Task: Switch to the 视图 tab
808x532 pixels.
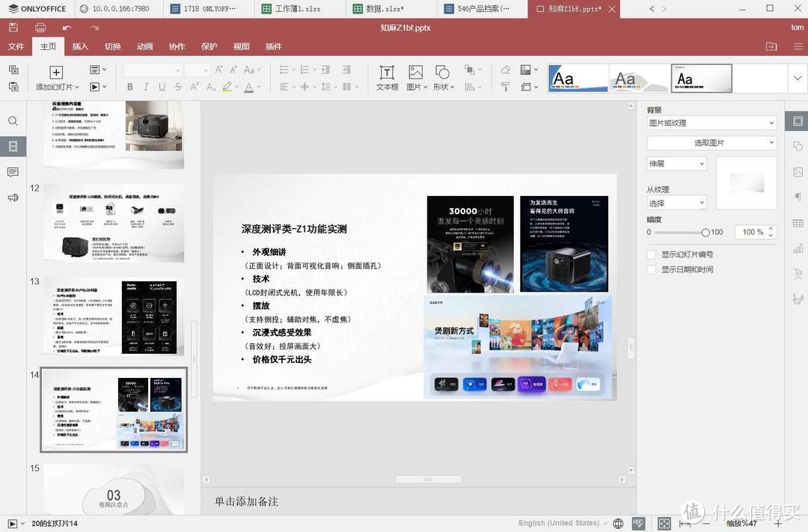Action: tap(241, 46)
